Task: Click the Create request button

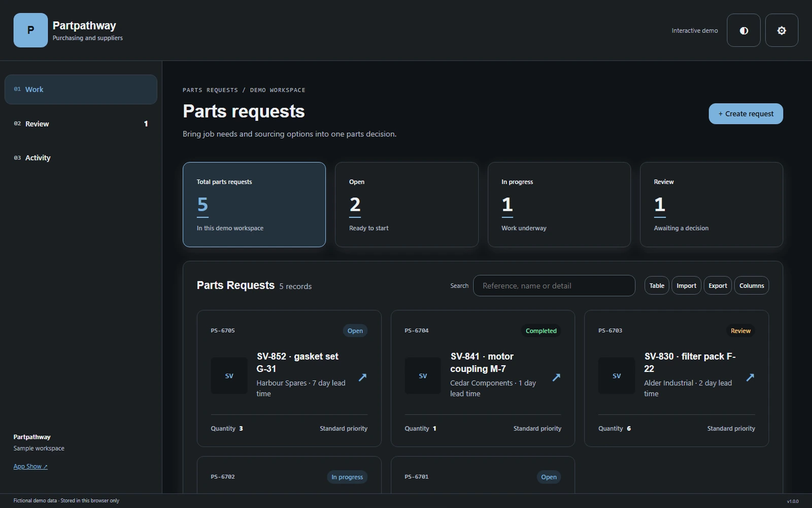Action: tap(746, 114)
